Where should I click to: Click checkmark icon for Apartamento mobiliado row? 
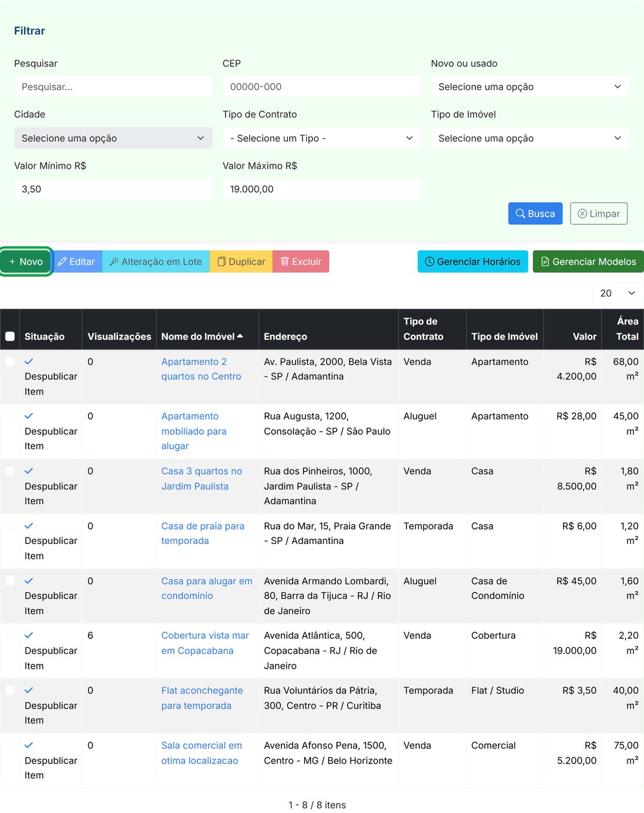(x=29, y=416)
